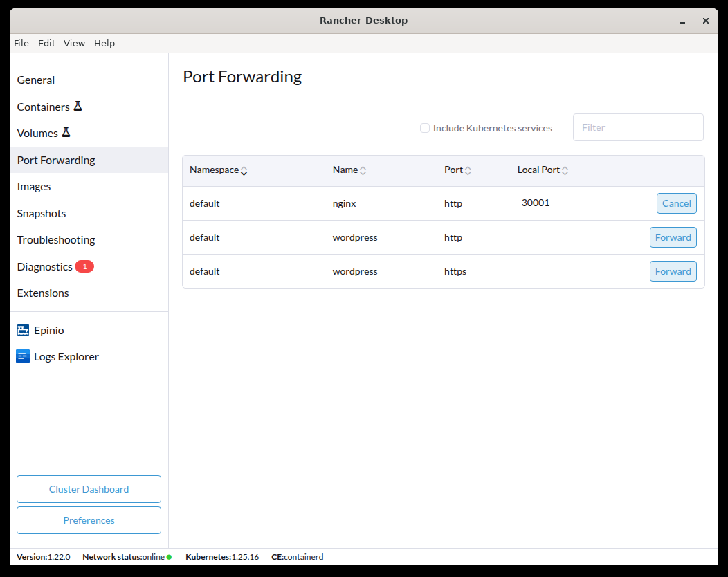
Task: Cancel the nginx port forward
Action: click(676, 203)
